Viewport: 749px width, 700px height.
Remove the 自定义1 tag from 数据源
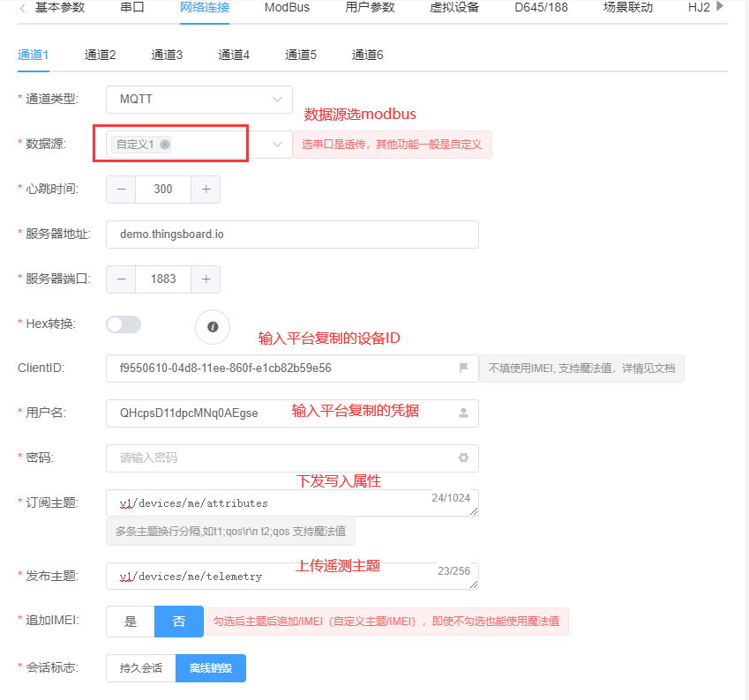[165, 145]
